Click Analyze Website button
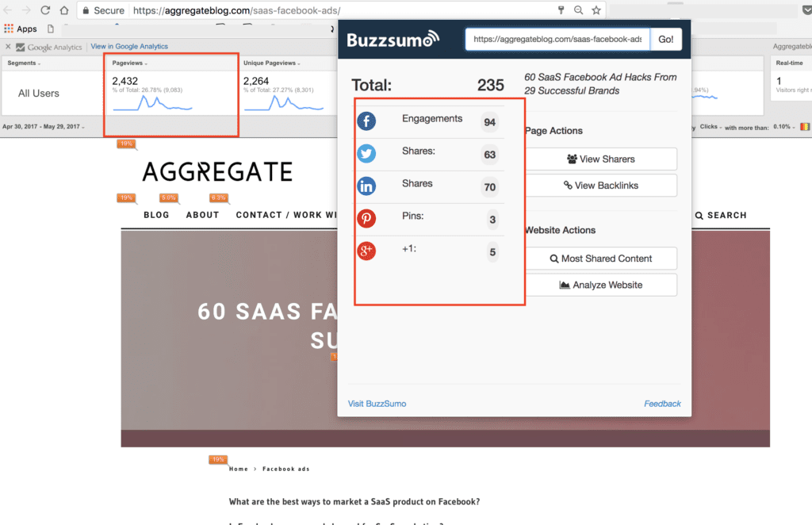 [x=601, y=285]
